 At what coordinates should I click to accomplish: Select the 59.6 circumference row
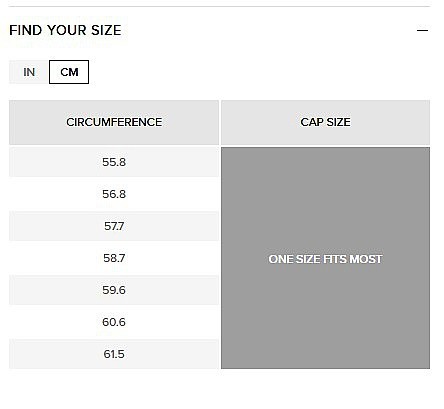pos(114,290)
